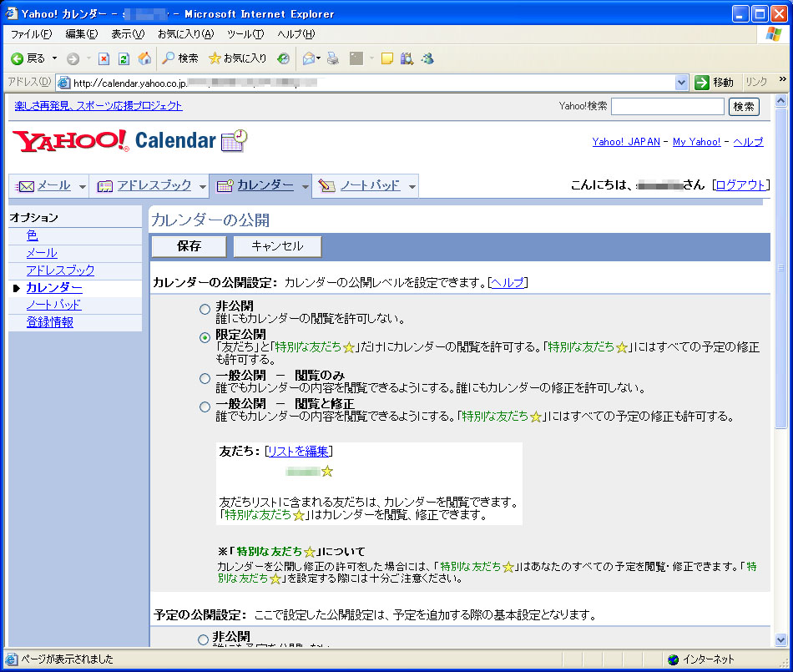Expand the address bar URL dropdown
The height and width of the screenshot is (672, 793).
click(681, 83)
